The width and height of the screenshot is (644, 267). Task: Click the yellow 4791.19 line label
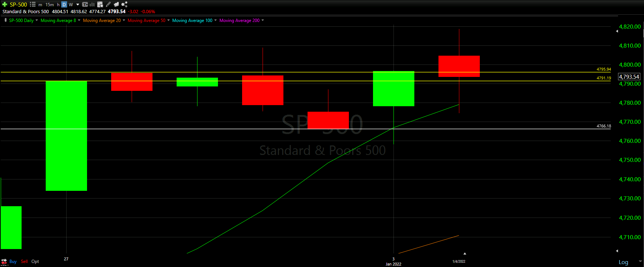604,78
